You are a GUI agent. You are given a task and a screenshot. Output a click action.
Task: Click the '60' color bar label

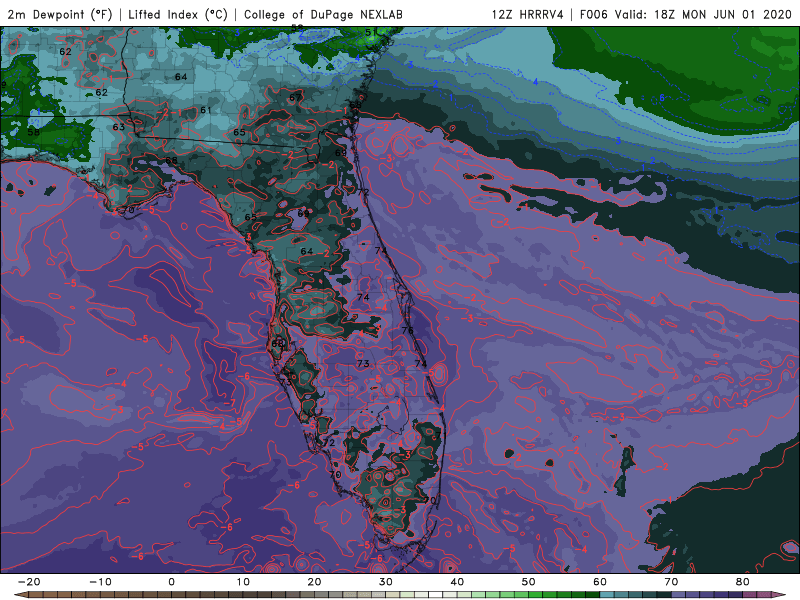[x=600, y=582]
